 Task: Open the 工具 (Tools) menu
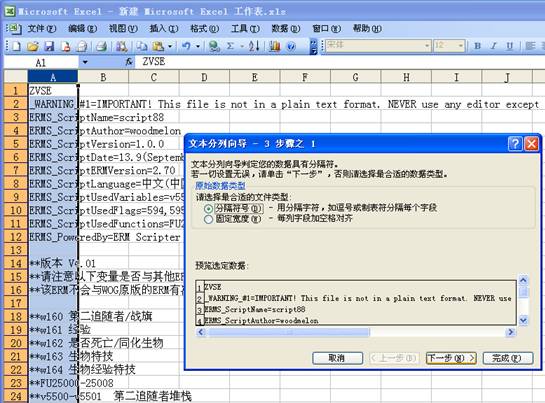pos(245,29)
